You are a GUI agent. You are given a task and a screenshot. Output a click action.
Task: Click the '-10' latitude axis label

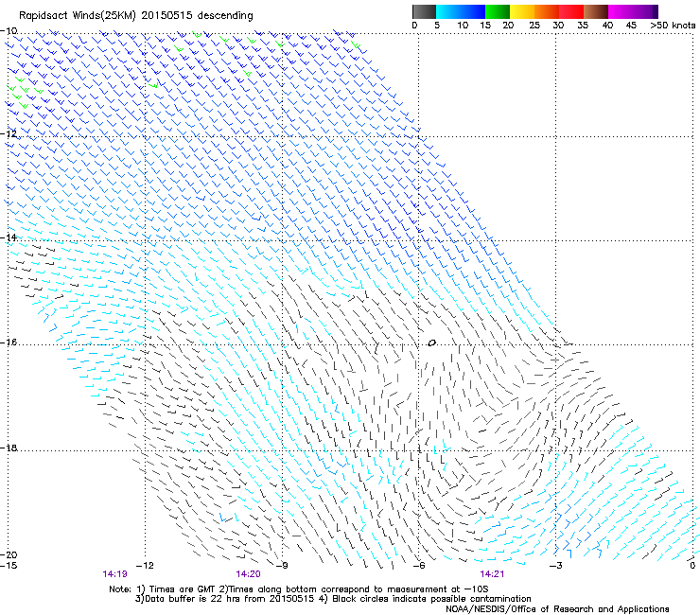pyautogui.click(x=9, y=31)
